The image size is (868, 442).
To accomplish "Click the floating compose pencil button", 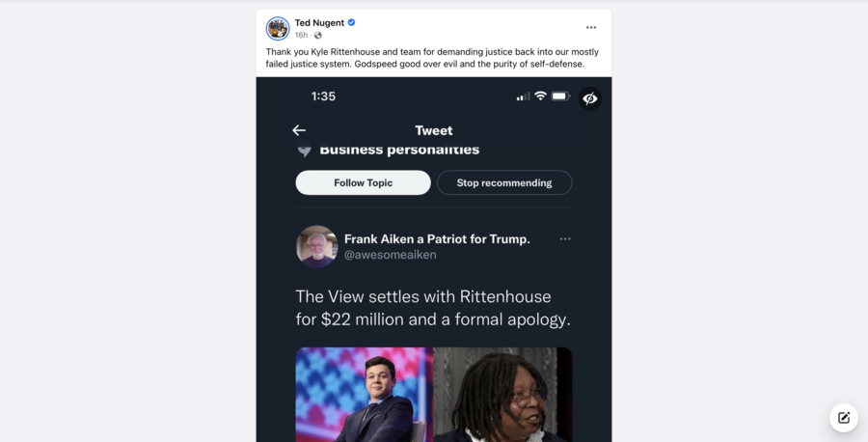I will [x=844, y=417].
